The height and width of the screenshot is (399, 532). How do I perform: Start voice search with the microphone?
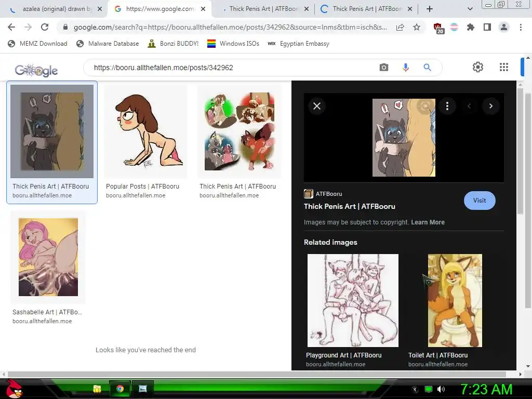pos(405,68)
